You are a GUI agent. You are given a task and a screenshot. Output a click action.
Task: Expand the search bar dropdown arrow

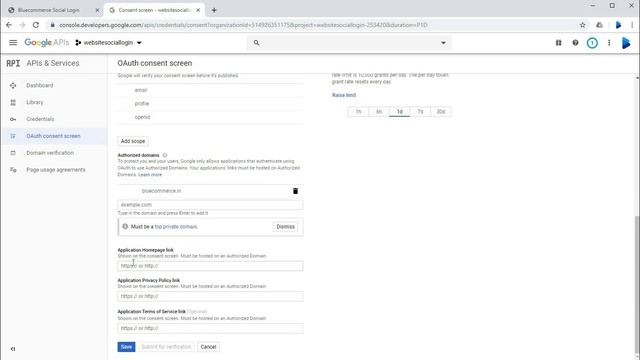[x=443, y=43]
